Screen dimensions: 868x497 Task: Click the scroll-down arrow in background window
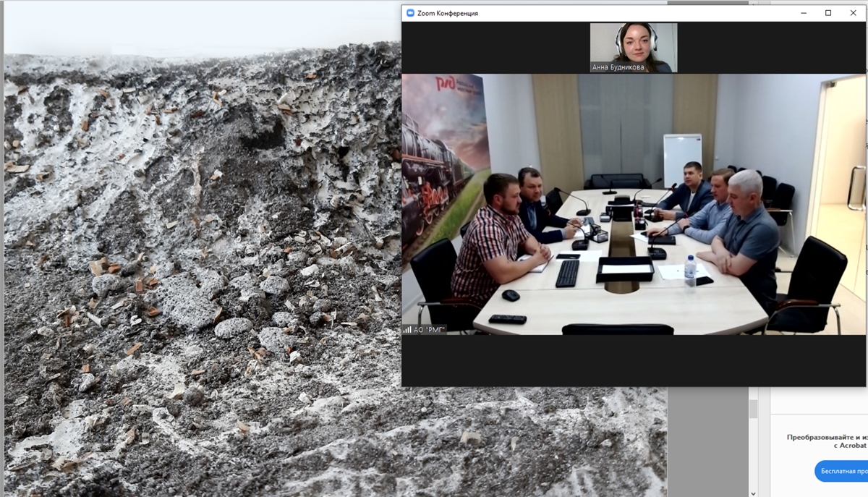pos(753,493)
